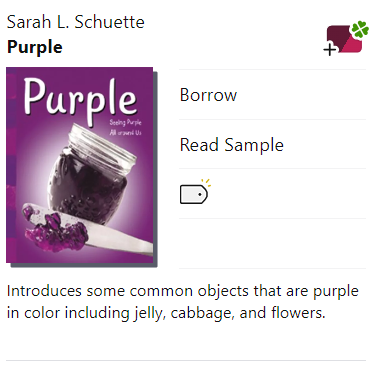Viewport: 377px width, 366px height.
Task: Click the word Purple on the cover
Action: click(x=80, y=99)
